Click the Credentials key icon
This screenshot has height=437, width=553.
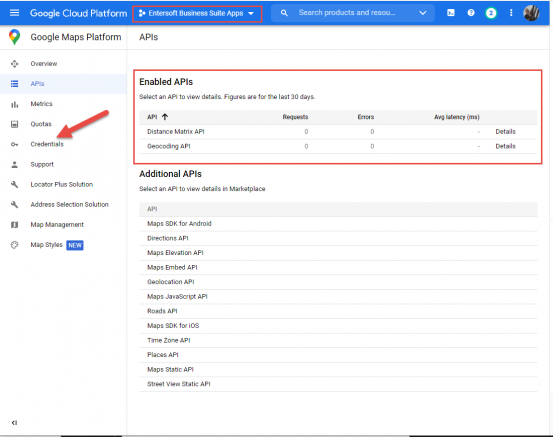[14, 144]
